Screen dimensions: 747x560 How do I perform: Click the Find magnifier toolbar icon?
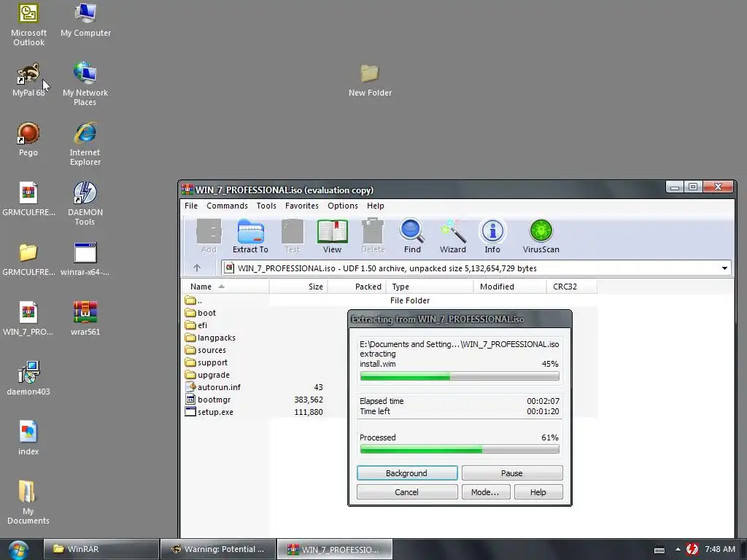click(x=412, y=236)
